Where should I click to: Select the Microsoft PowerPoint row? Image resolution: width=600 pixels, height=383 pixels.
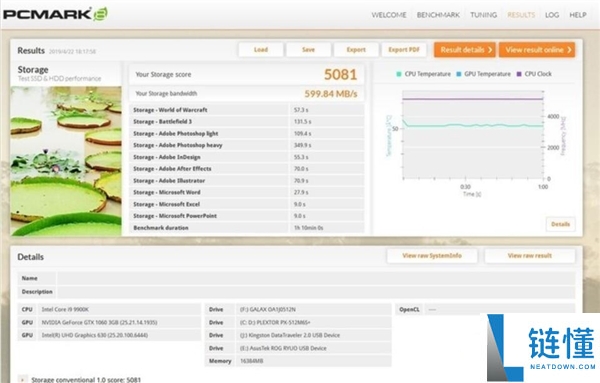(x=247, y=216)
